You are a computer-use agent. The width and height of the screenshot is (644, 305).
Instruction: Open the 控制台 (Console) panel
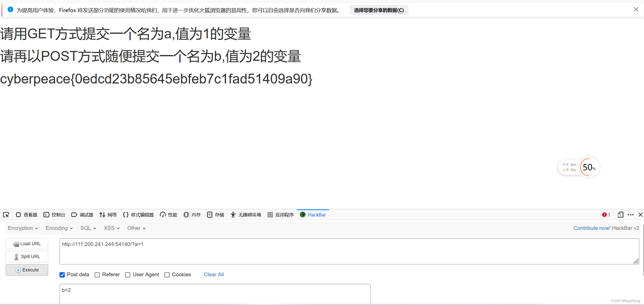click(54, 215)
